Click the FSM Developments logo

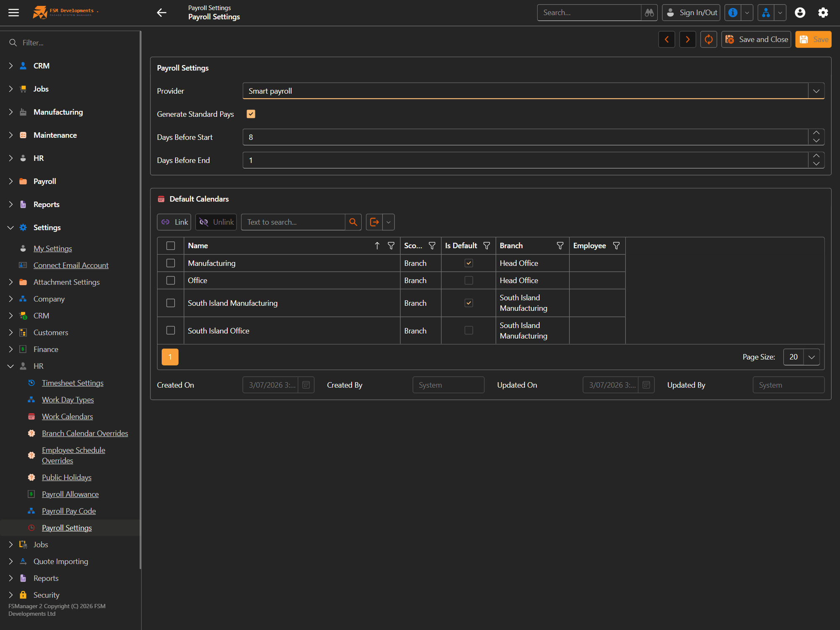(x=65, y=12)
